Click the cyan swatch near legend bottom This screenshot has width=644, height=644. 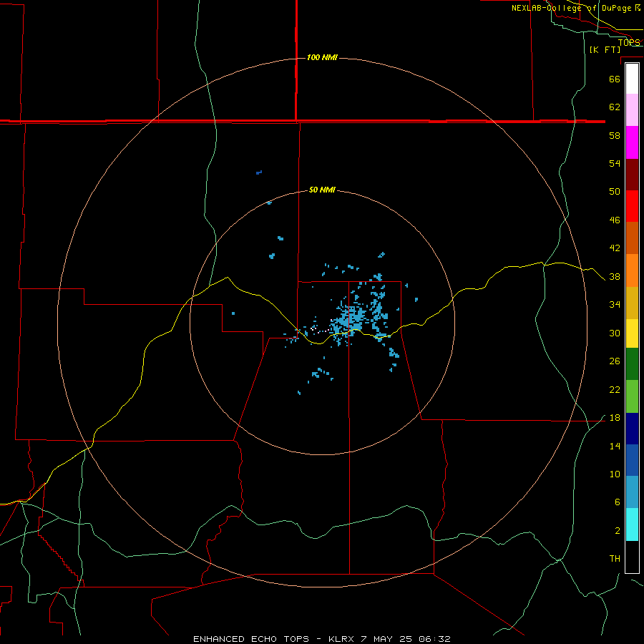pos(632,525)
